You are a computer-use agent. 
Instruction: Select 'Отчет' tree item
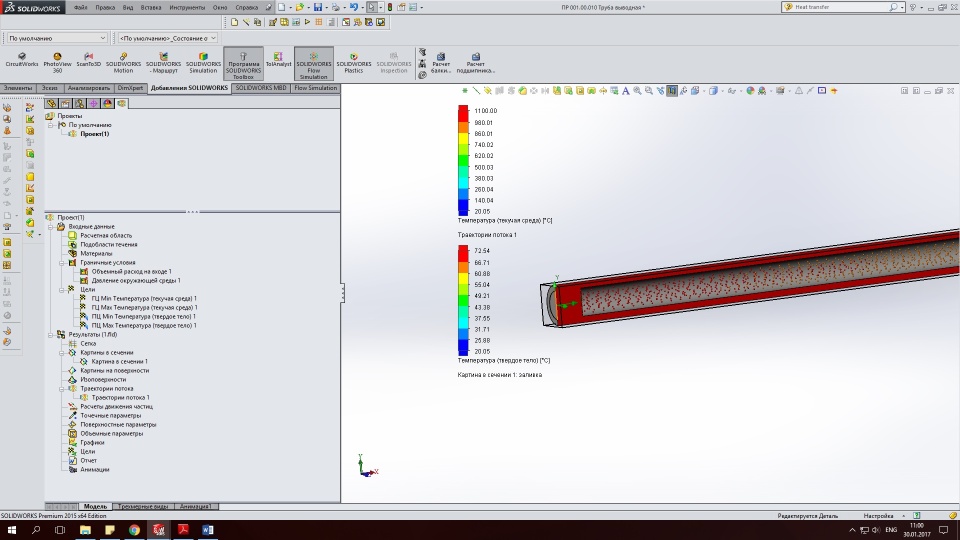click(88, 461)
